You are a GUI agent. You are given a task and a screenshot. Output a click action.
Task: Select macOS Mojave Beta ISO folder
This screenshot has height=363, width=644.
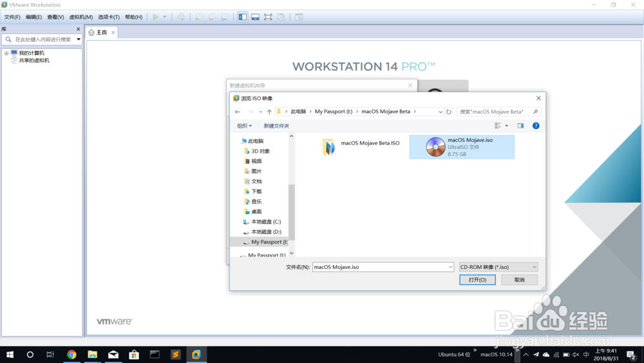pyautogui.click(x=361, y=147)
